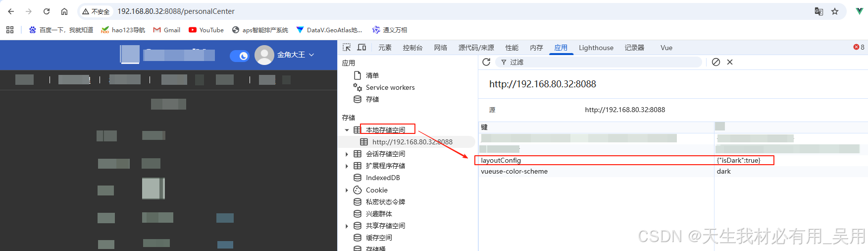
Task: Open the YouTube bookmark
Action: (x=206, y=30)
